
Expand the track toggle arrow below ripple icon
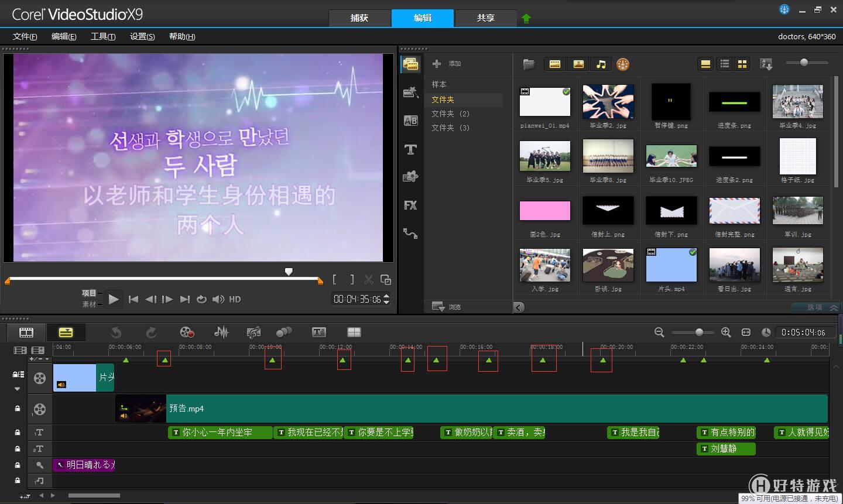click(17, 389)
